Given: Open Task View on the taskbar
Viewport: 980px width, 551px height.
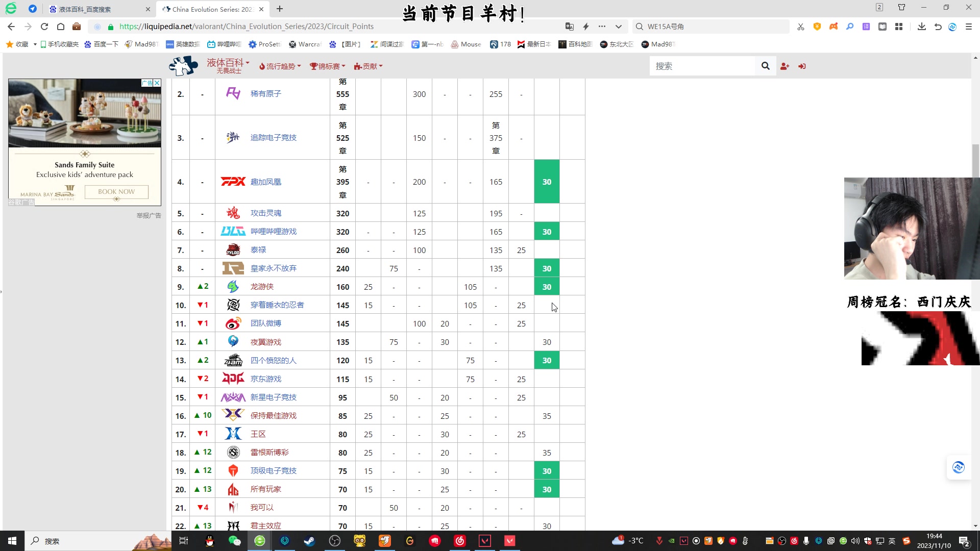Looking at the screenshot, I should 184,541.
